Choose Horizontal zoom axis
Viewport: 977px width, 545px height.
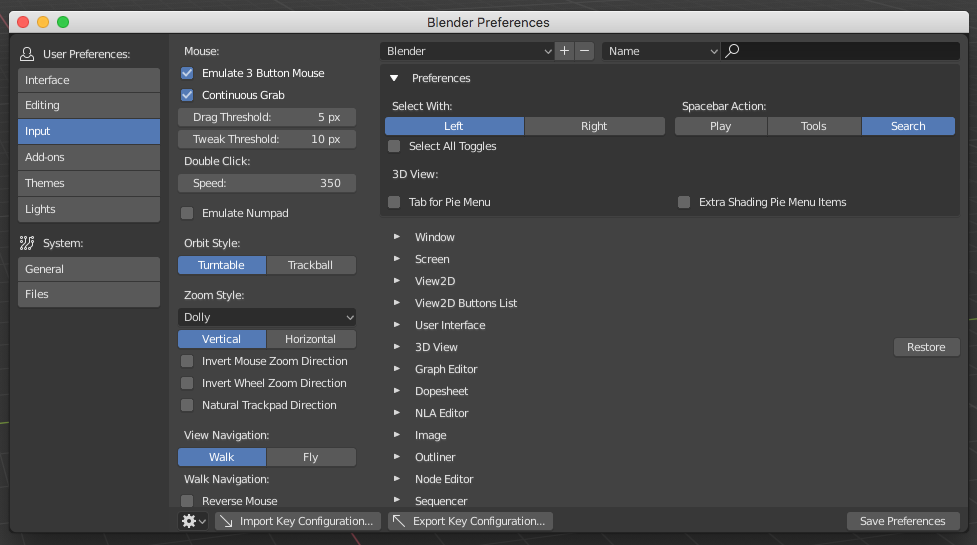[x=311, y=339]
